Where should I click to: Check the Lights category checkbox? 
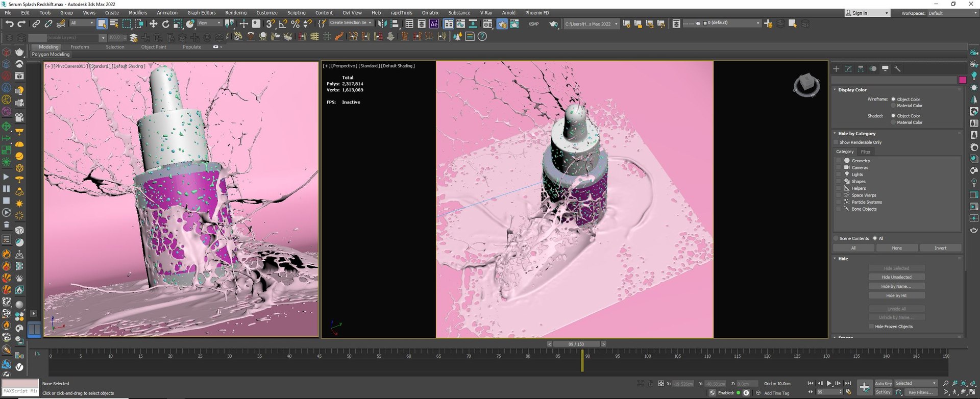[838, 174]
